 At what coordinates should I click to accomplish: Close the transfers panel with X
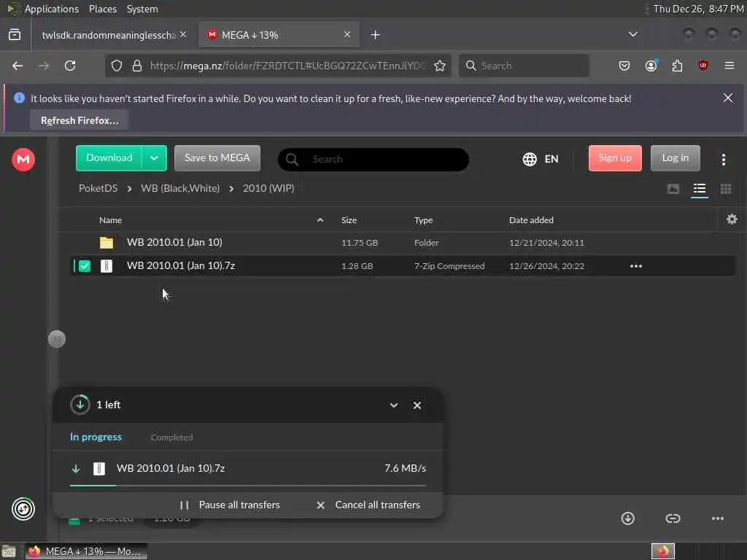click(417, 405)
